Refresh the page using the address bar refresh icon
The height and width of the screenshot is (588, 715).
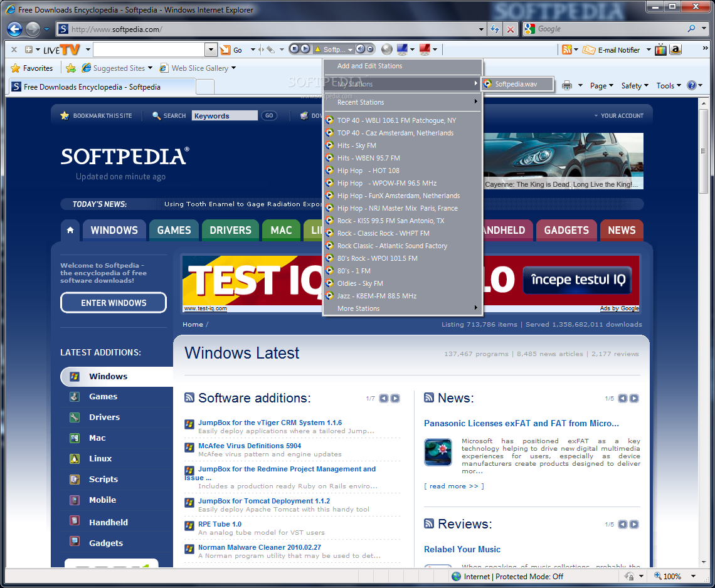coord(495,29)
